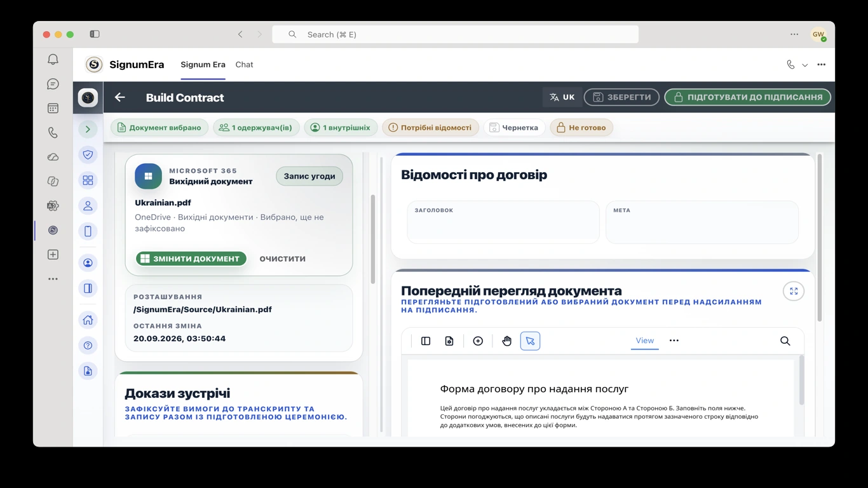Open the Calendar icon in the Teams rail
Screen dimensions: 868x488
(x=53, y=109)
